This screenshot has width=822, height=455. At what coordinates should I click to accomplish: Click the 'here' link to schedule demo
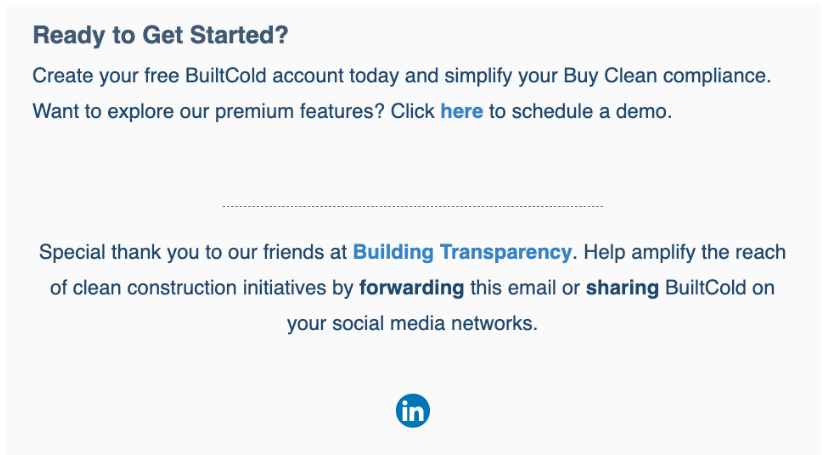(461, 111)
